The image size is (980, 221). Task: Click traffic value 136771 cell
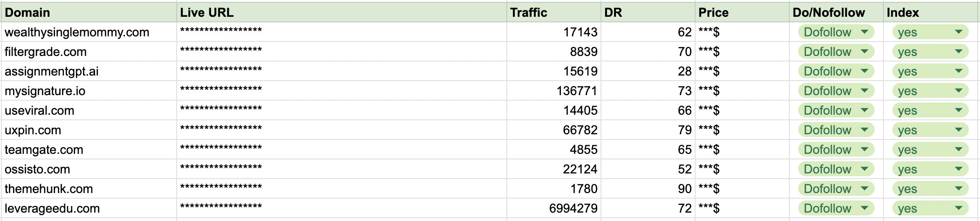tap(553, 91)
